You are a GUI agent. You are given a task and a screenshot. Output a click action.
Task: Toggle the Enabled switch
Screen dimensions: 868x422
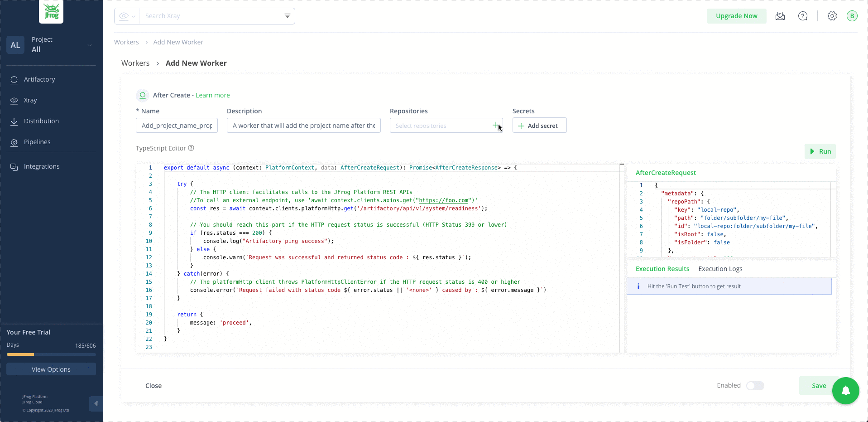(755, 386)
